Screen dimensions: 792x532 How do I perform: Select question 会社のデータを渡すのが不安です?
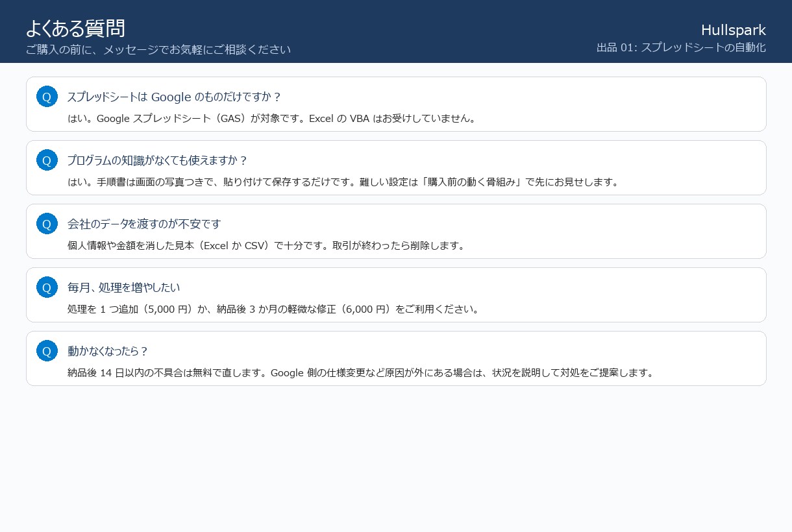click(144, 224)
